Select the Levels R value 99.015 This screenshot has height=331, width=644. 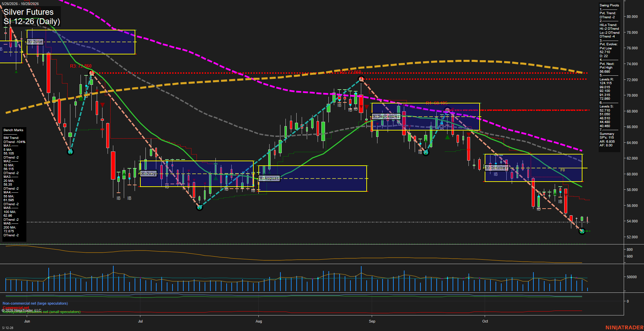(x=605, y=87)
